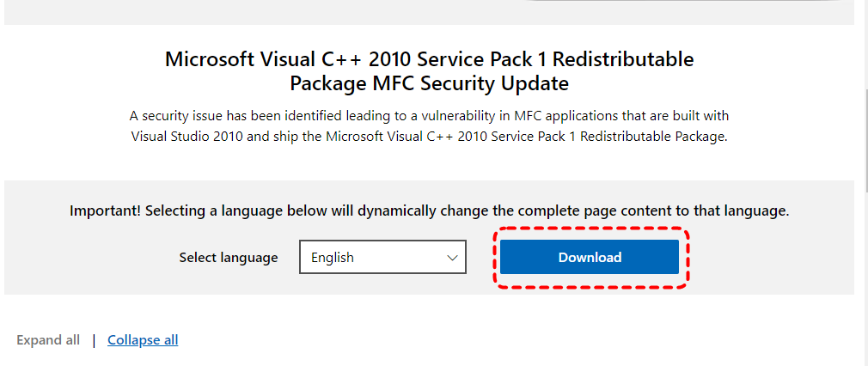Click the vertical separator between Expand and Collapse

(94, 340)
